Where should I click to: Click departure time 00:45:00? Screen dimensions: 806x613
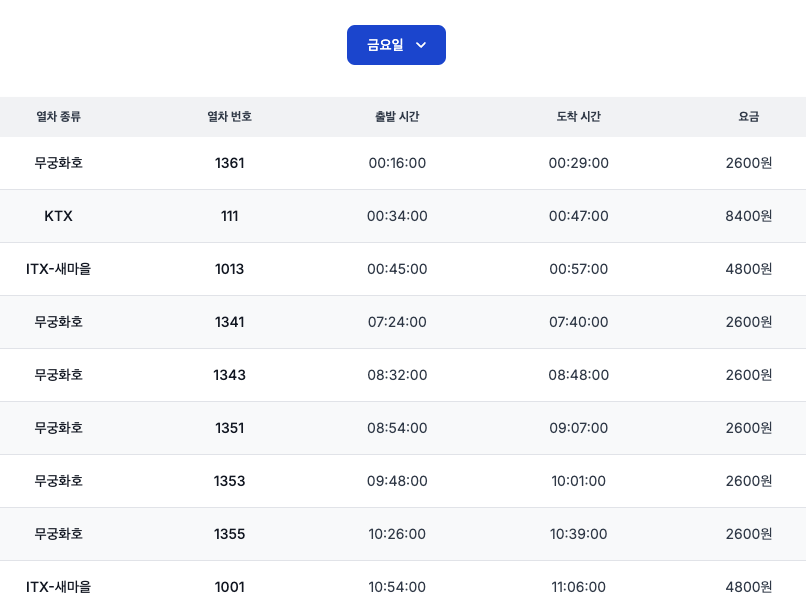coord(397,269)
